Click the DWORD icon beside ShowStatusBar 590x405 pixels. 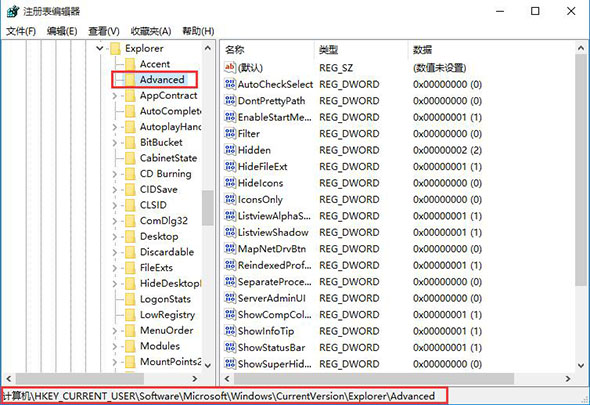click(x=230, y=347)
